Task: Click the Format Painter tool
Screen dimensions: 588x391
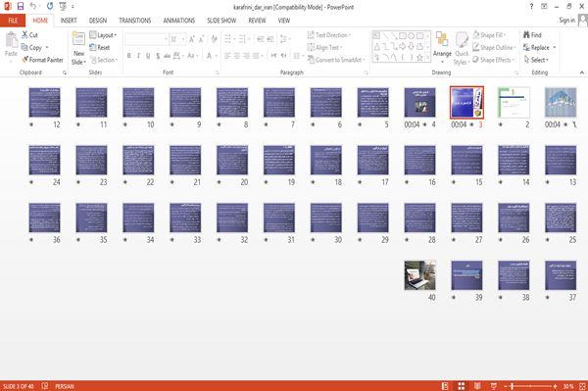Action: point(42,60)
